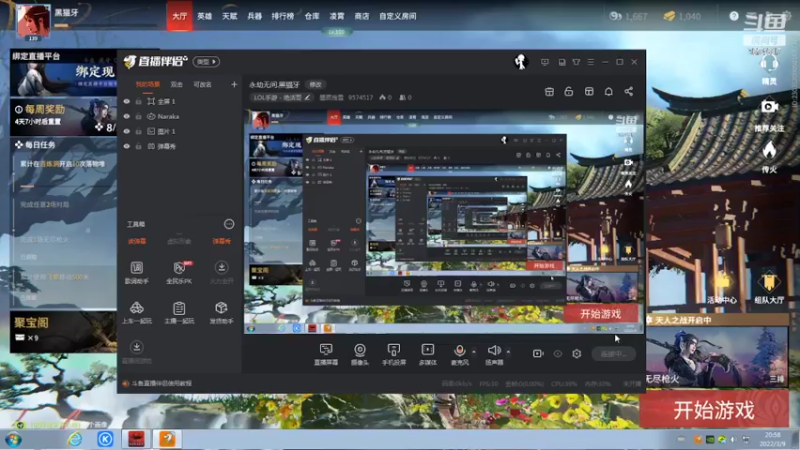Open 排行榜 tab in game
The width and height of the screenshot is (800, 450).
click(282, 16)
